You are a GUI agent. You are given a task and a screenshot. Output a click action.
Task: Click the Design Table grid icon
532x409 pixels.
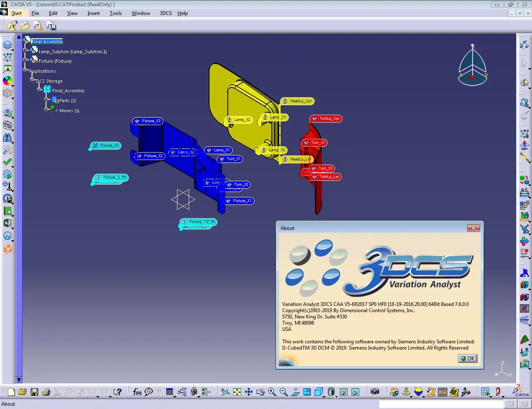pyautogui.click(x=170, y=392)
